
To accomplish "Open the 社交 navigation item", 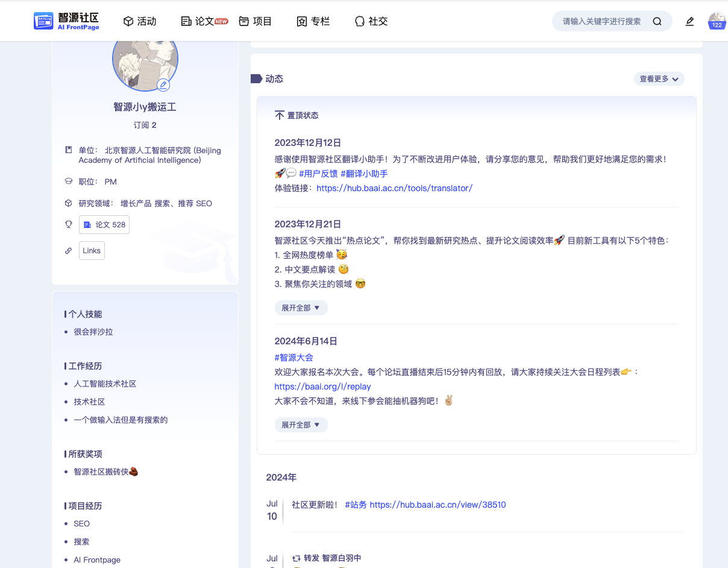I will click(x=371, y=22).
